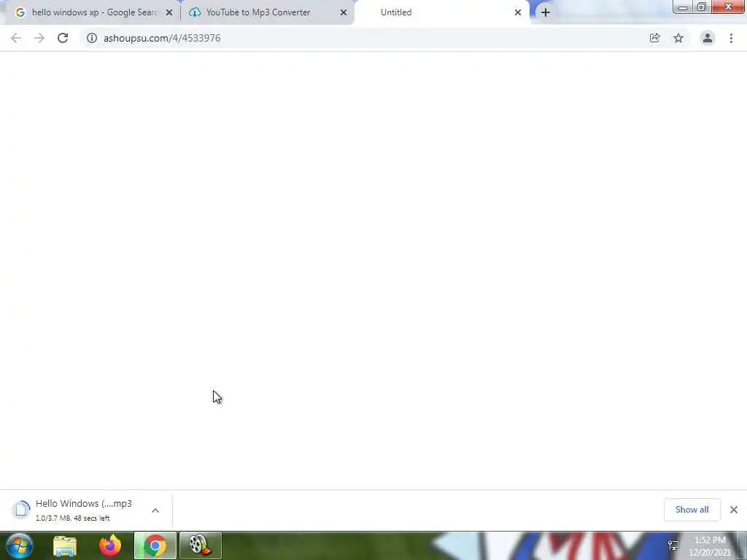Go back to the previous page
Viewport: 747px width, 560px height.
tap(16, 38)
